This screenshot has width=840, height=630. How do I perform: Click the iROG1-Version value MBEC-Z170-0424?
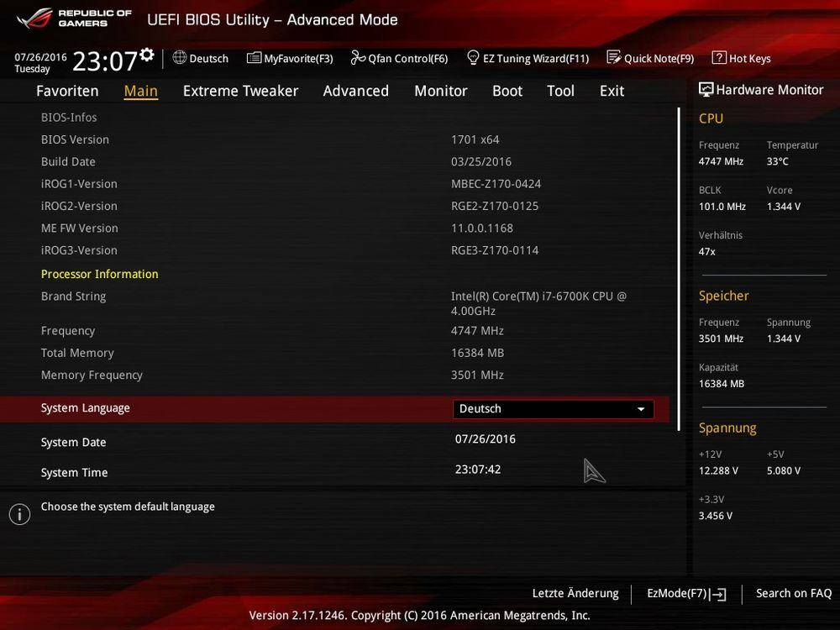point(496,184)
